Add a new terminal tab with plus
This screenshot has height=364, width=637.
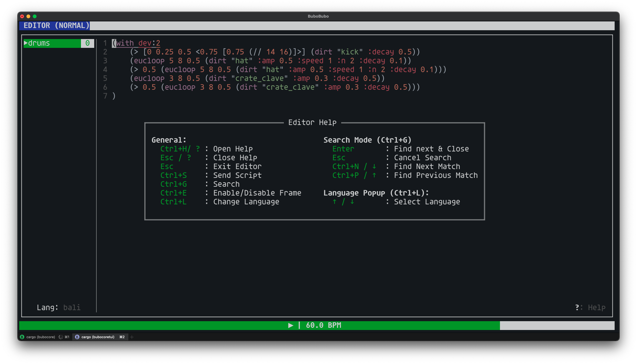(x=132, y=337)
